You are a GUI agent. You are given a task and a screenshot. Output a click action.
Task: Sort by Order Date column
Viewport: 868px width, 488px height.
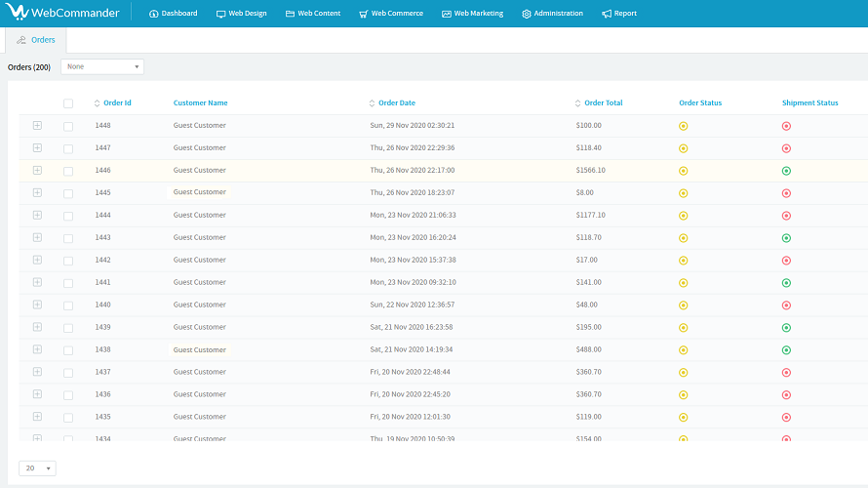click(x=392, y=103)
